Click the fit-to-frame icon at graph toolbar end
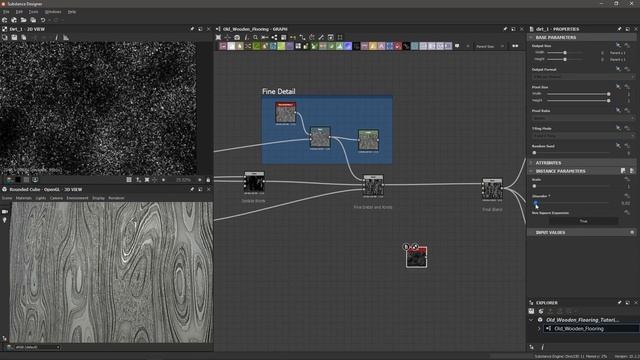 point(340,37)
